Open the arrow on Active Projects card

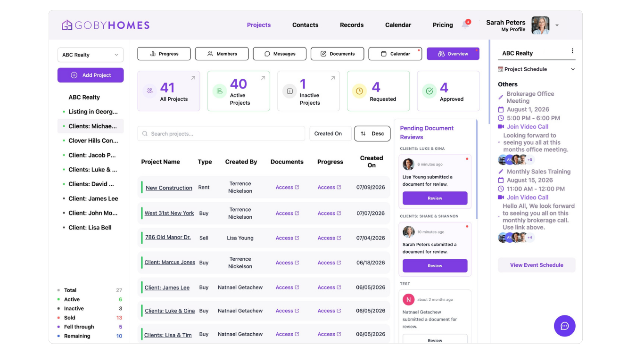pyautogui.click(x=263, y=78)
